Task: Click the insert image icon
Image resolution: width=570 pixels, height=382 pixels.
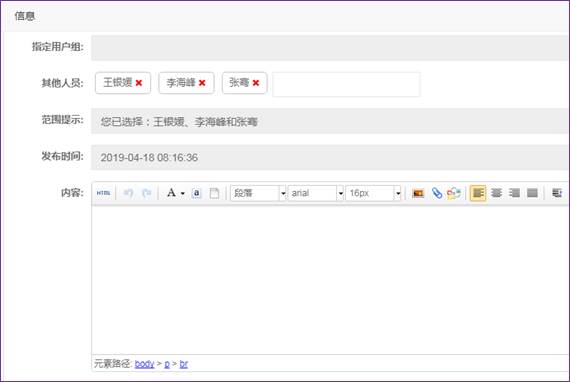Action: [x=418, y=193]
